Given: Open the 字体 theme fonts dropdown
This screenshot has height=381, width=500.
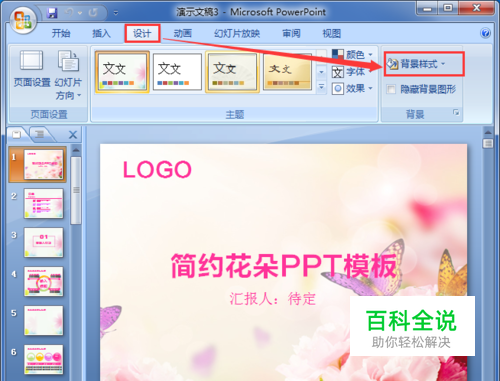Looking at the screenshot, I should (x=352, y=72).
